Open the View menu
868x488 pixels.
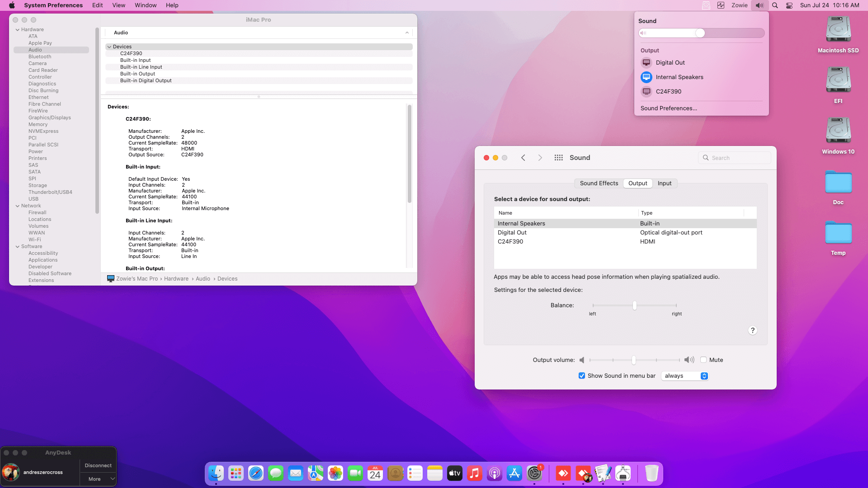pos(118,5)
